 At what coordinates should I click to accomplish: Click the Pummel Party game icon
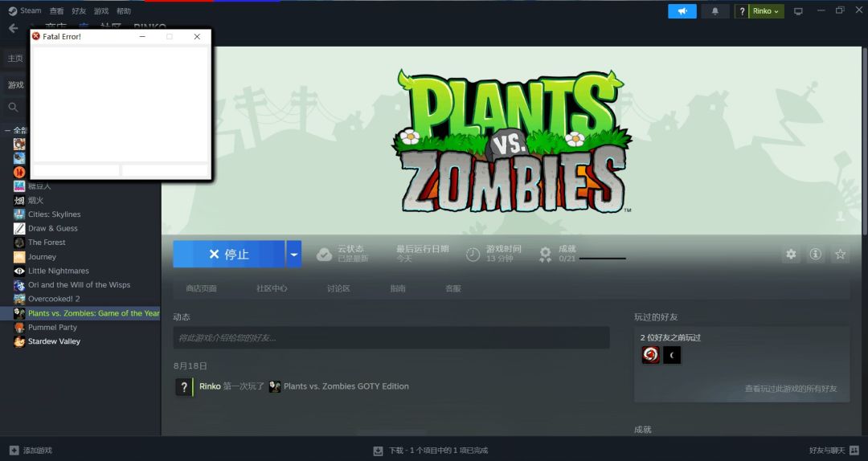pyautogui.click(x=19, y=327)
